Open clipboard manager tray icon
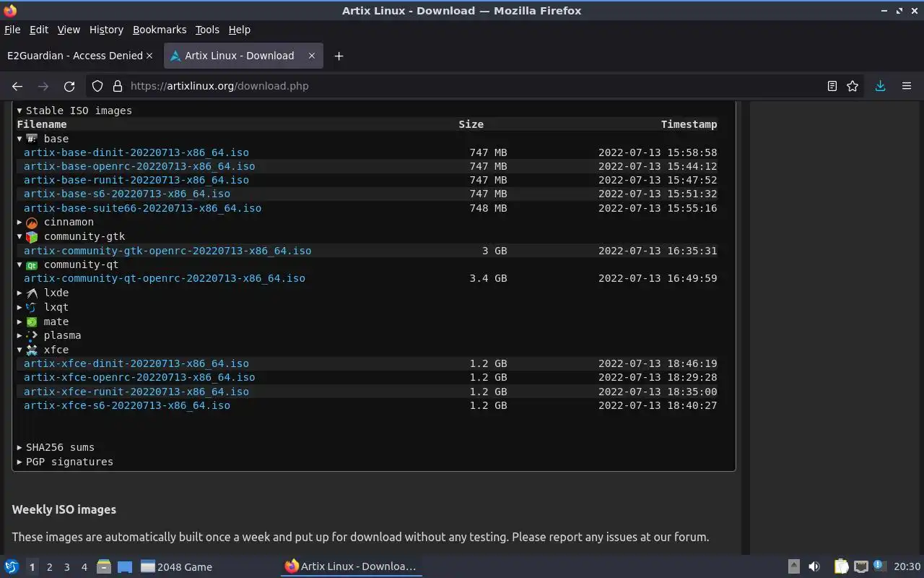 coord(841,566)
